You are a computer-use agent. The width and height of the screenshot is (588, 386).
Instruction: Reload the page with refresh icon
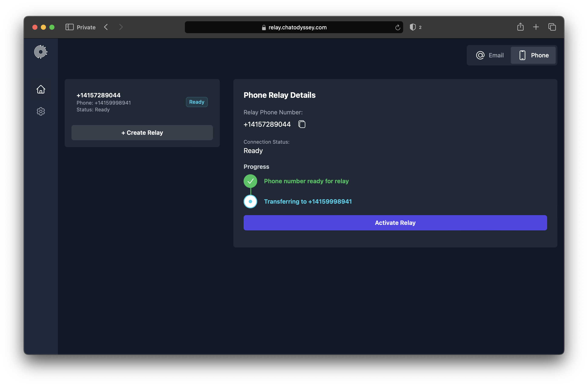point(398,27)
